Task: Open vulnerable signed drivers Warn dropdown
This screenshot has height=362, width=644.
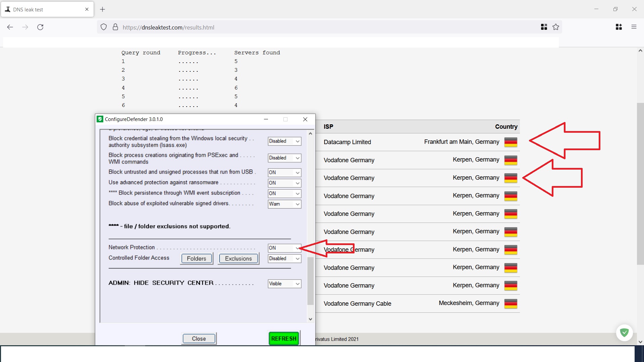Action: click(284, 204)
